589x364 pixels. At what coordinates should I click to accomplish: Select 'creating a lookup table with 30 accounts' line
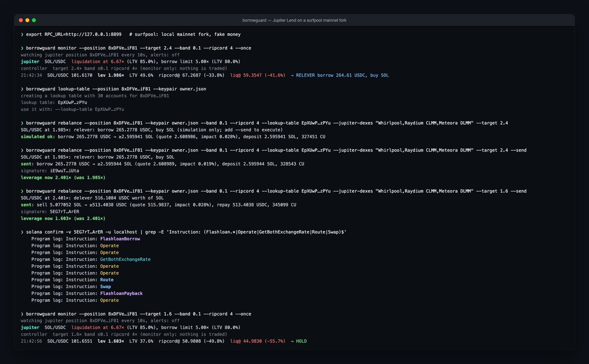[95, 96]
